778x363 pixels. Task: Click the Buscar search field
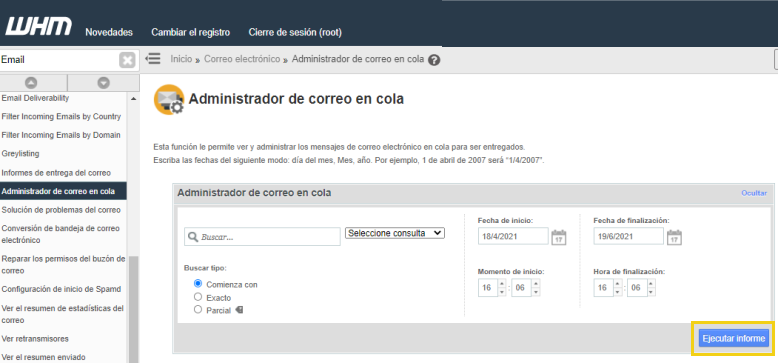[262, 237]
